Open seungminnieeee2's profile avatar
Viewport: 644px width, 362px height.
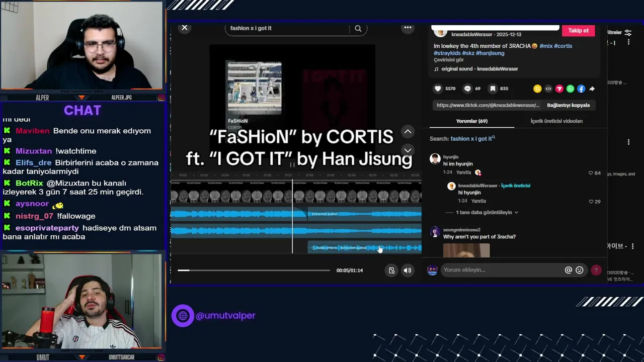(435, 232)
